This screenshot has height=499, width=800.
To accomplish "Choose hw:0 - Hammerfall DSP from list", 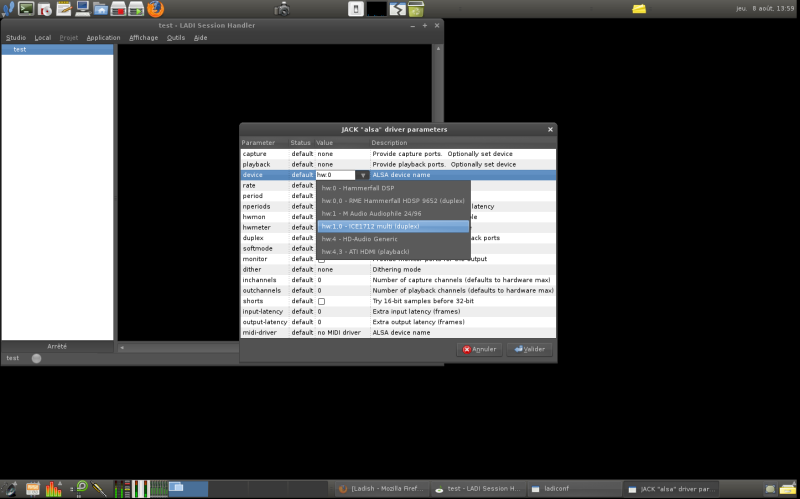I will pyautogui.click(x=393, y=188).
